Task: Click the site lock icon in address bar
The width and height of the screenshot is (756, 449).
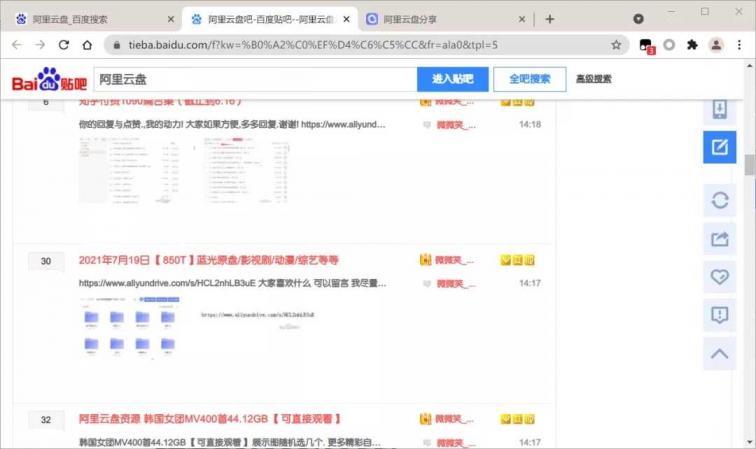Action: pyautogui.click(x=117, y=45)
